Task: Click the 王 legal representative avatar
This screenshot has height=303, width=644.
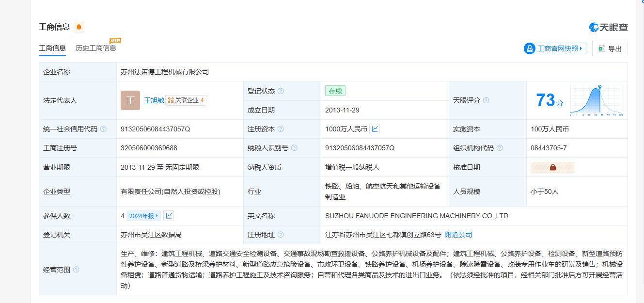Action: pyautogui.click(x=130, y=100)
